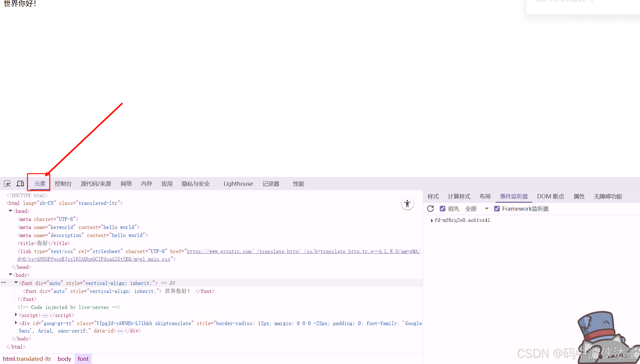Select the live-server comment row
The height and width of the screenshot is (364, 640).
click(x=69, y=307)
